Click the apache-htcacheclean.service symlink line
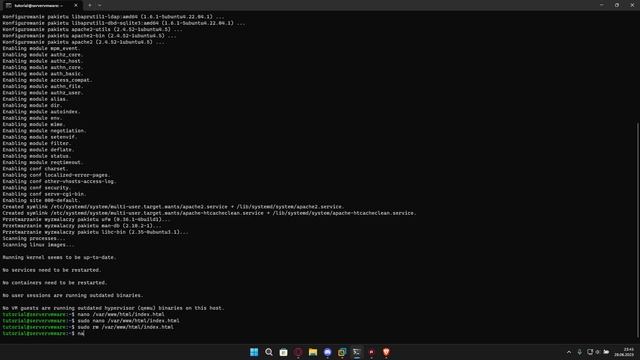This screenshot has width=640, height=360. tap(209, 213)
